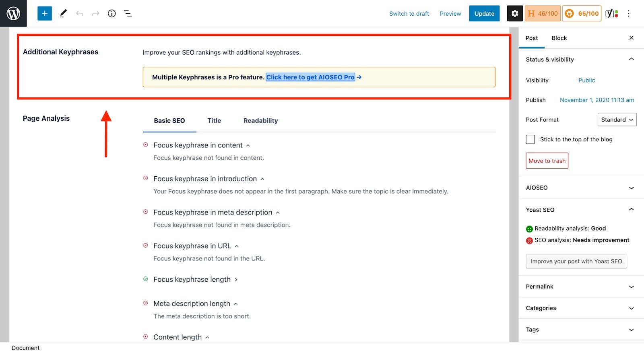The image size is (644, 353).
Task: Click the Yoast SEO toolbar icon
Action: click(610, 13)
